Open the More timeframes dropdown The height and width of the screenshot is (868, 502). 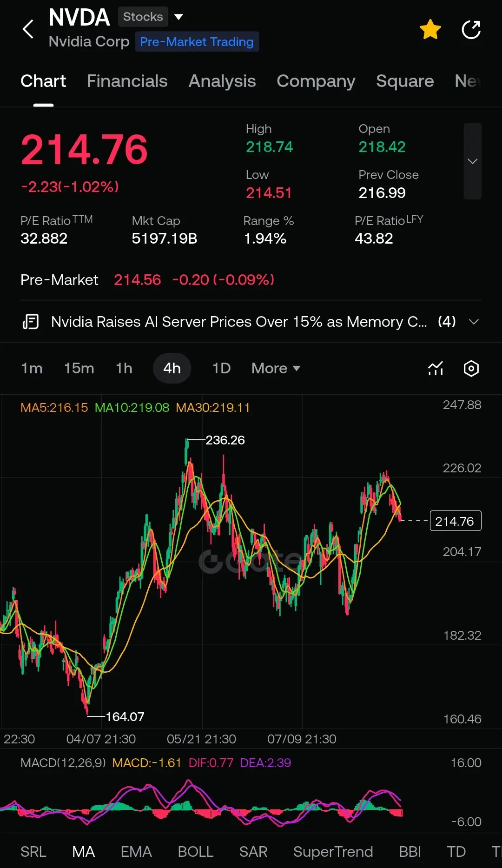point(276,368)
